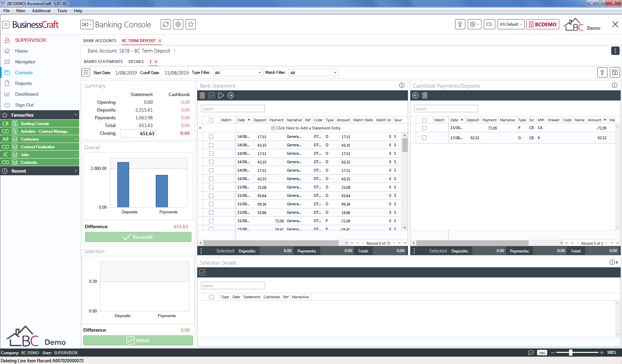Click circled right arrow in Bank Statement toolbar
Screen dimensions: 622x364
[231, 95]
